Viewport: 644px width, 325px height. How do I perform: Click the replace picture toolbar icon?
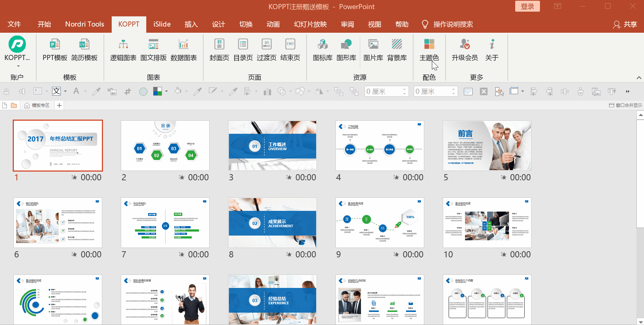pos(112,92)
